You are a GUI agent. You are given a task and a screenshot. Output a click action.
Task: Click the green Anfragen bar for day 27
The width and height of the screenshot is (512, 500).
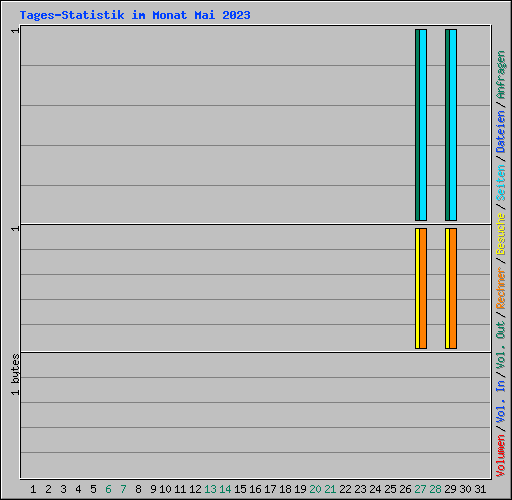[417, 125]
